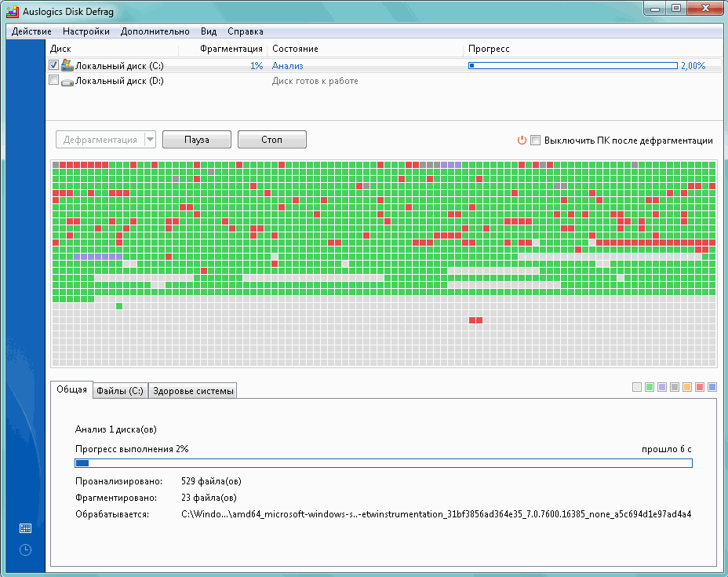Screen dimensions: 728x577
Task: Click the Прогресс column header
Action: click(489, 49)
